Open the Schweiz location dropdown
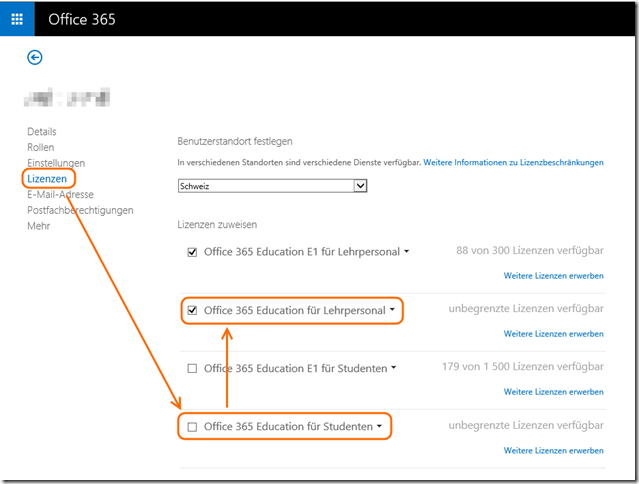 361,186
